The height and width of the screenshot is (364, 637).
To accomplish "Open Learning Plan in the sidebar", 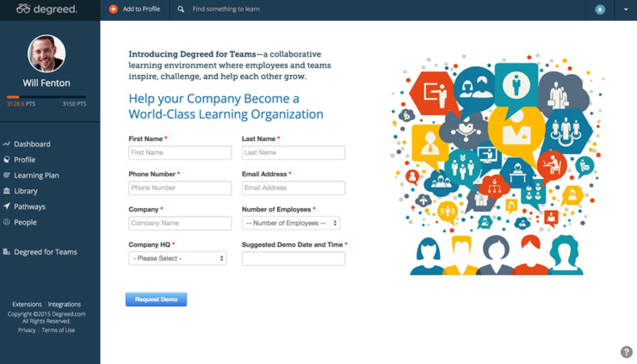I will click(36, 175).
